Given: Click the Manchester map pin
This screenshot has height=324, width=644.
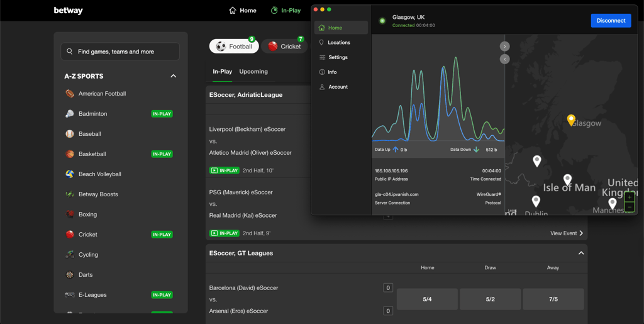Looking at the screenshot, I should click(x=613, y=204).
